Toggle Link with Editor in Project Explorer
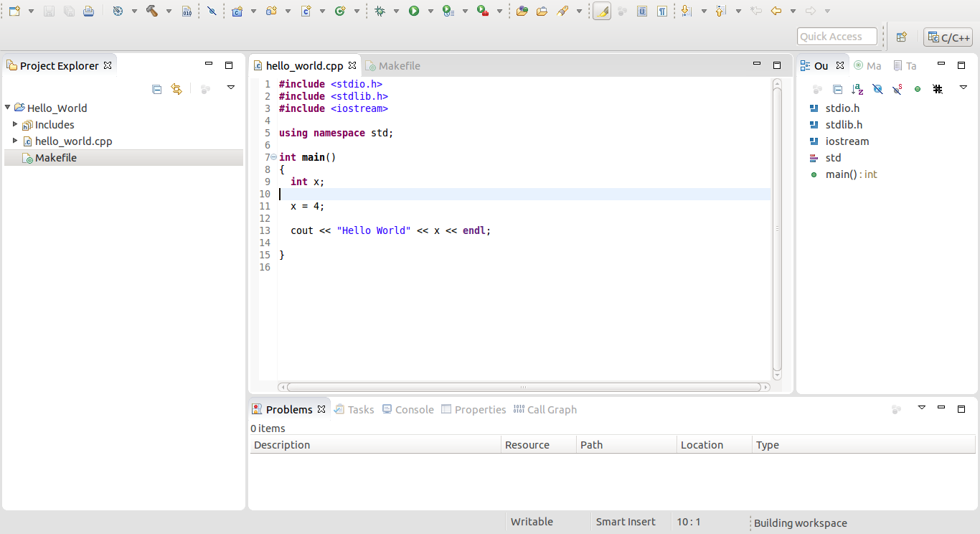Screen dimensions: 980x534 [176, 89]
